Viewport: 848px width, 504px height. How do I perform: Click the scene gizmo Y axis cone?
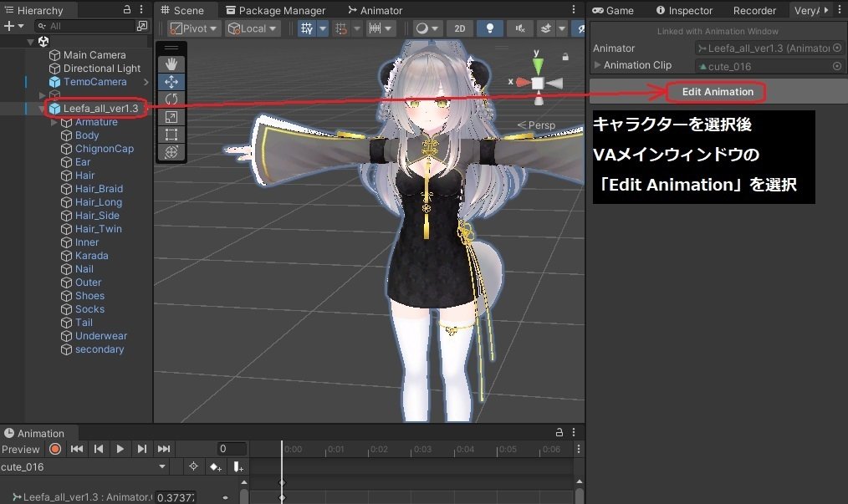point(538,67)
